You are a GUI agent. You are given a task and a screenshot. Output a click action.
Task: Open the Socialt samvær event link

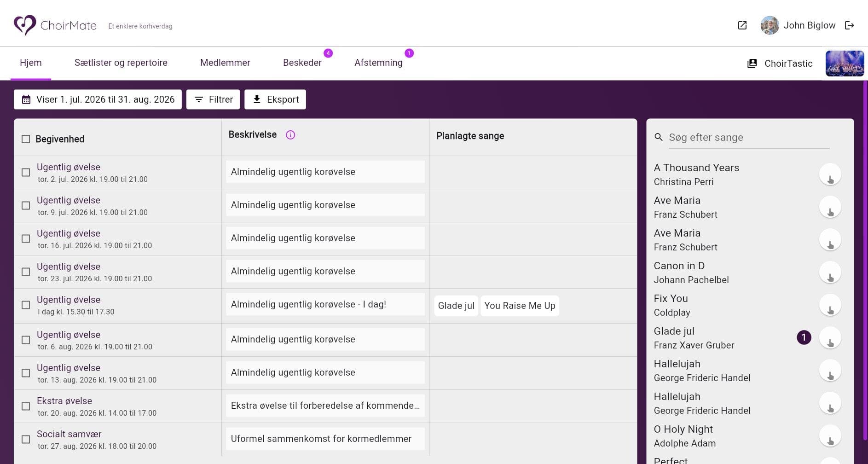(69, 434)
